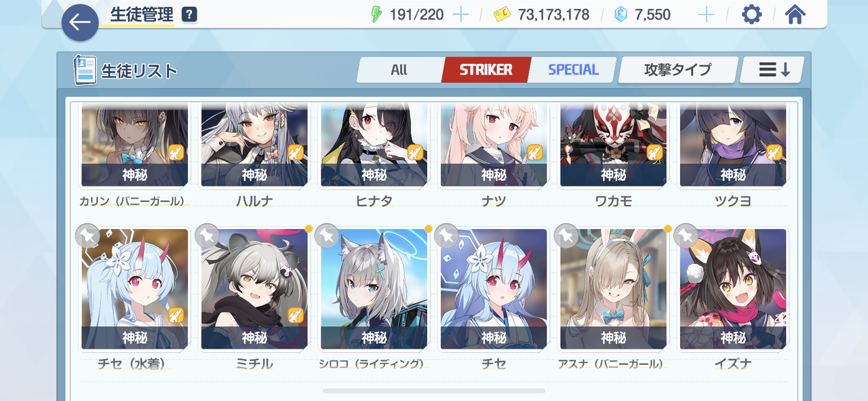The width and height of the screenshot is (868, 401).
Task: Toggle pin on ミチル card
Action: tap(207, 235)
